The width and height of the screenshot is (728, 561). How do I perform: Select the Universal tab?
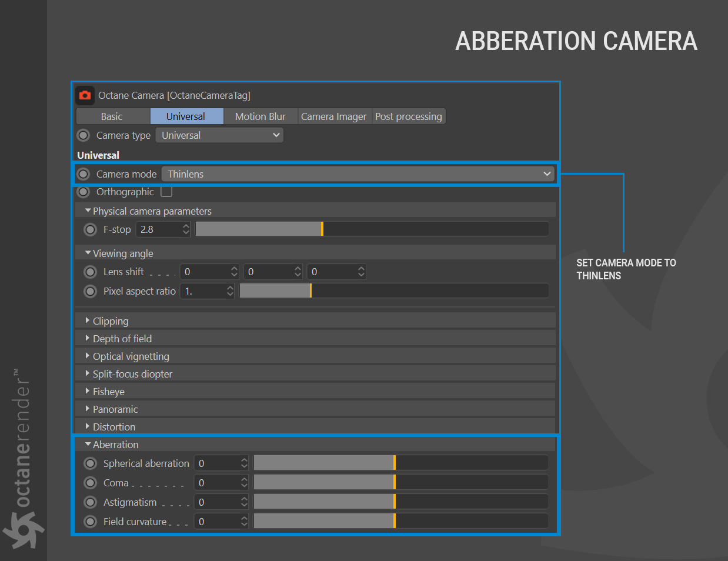pyautogui.click(x=186, y=116)
